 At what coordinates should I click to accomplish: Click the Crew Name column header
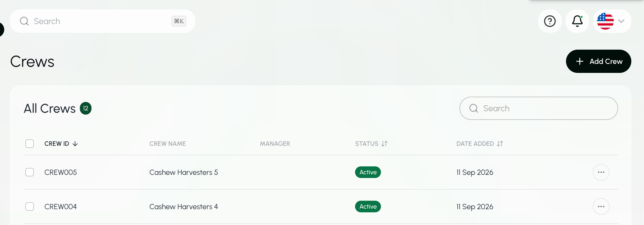coord(168,144)
